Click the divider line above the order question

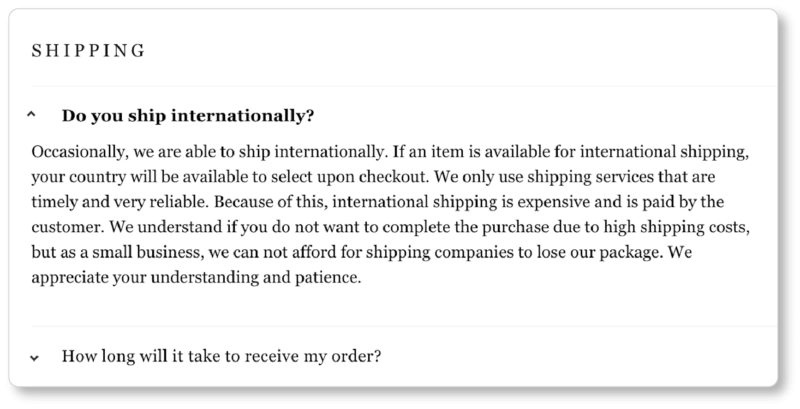pos(404,326)
